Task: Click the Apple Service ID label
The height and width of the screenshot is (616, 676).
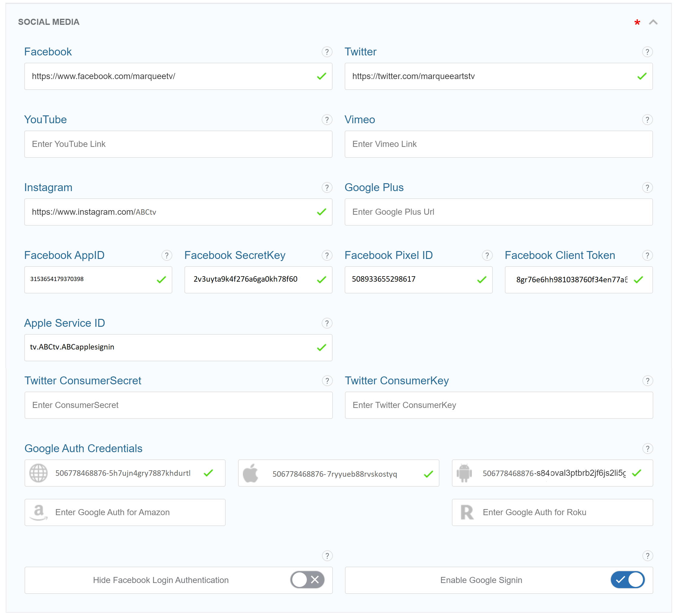Action: click(65, 323)
